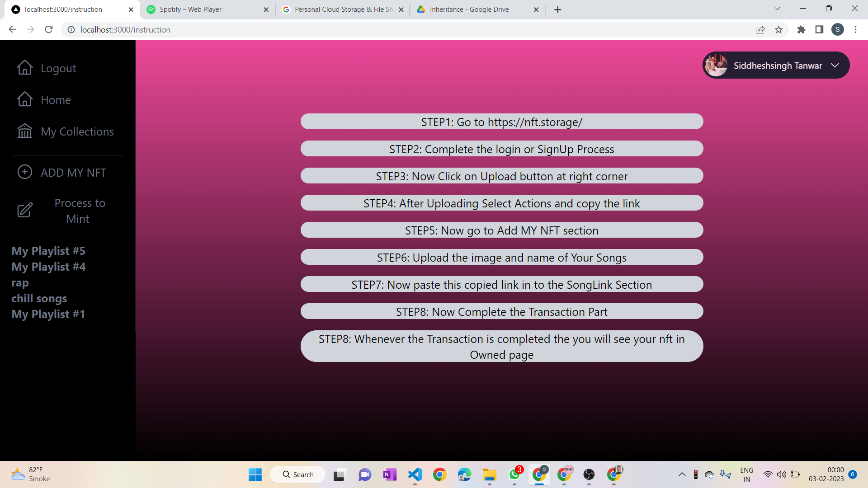Click the Process to Mint edit icon
Viewport: 868px width, 488px height.
coord(25,210)
